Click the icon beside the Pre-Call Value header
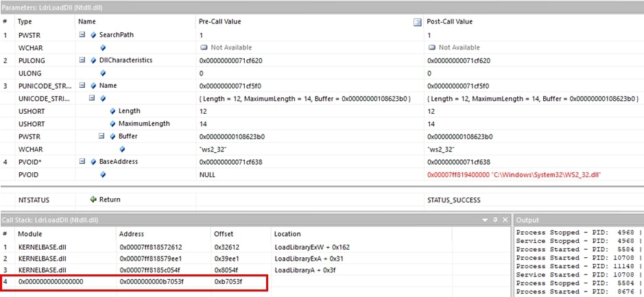 [x=417, y=22]
